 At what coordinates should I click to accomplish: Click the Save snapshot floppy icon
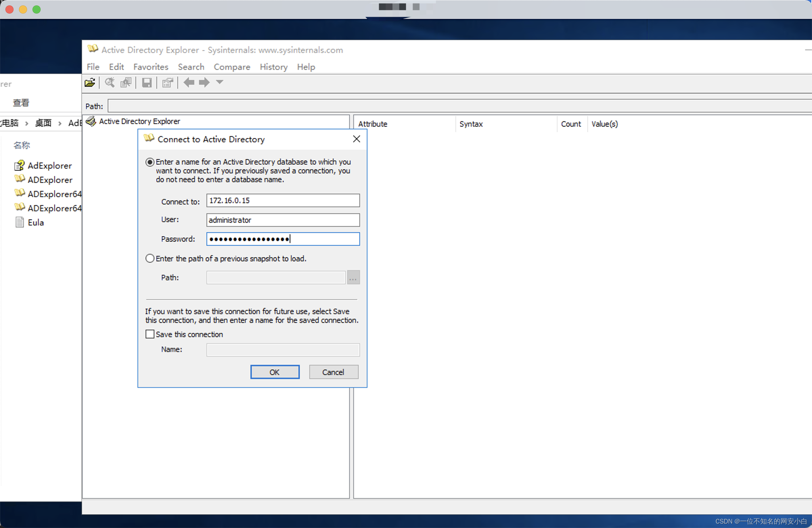(x=147, y=83)
